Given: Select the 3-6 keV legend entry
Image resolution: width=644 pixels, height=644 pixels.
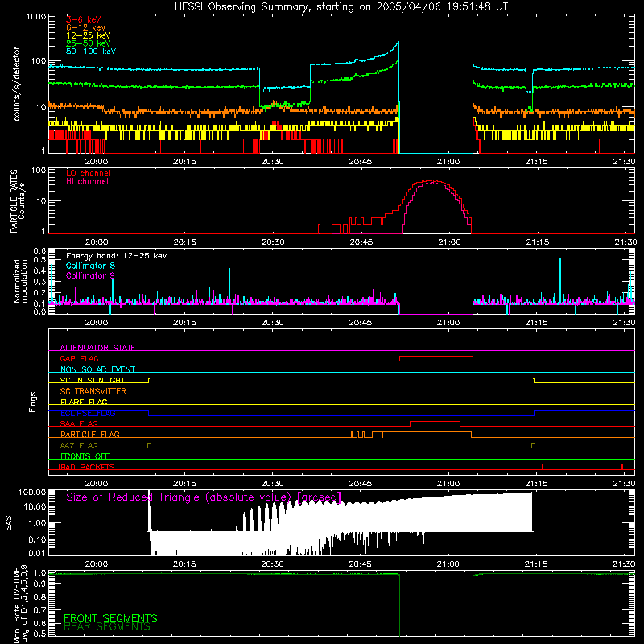Looking at the screenshot, I should pos(84,19).
